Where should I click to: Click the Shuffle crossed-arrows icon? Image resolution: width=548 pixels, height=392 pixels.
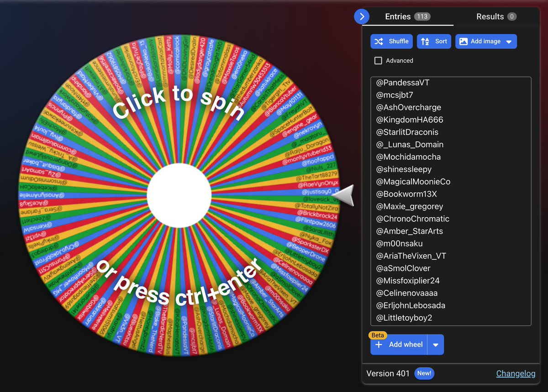[x=379, y=41]
